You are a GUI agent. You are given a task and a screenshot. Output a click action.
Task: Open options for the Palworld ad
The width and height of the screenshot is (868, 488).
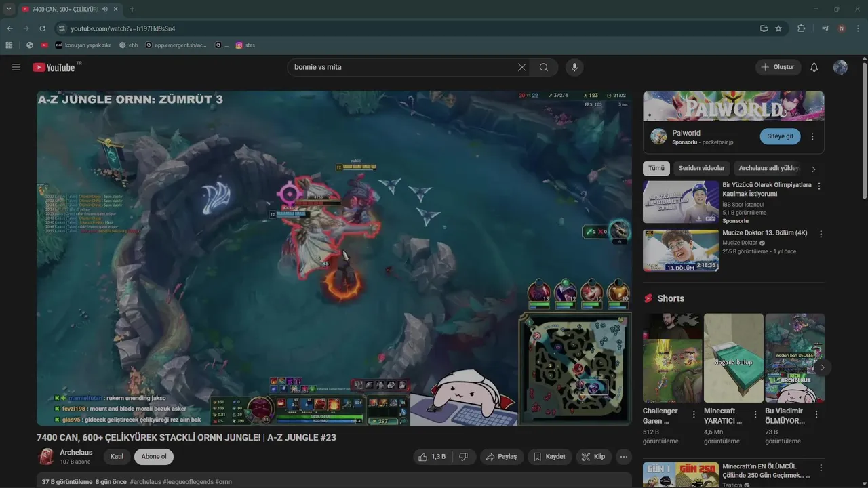[812, 136]
